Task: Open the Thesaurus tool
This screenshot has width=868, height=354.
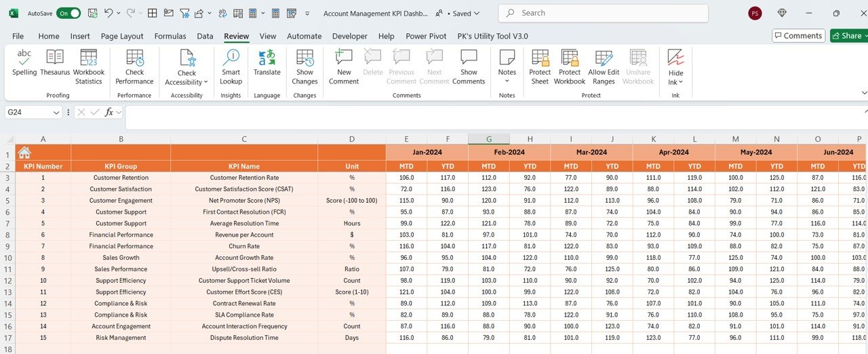Action: pos(55,66)
